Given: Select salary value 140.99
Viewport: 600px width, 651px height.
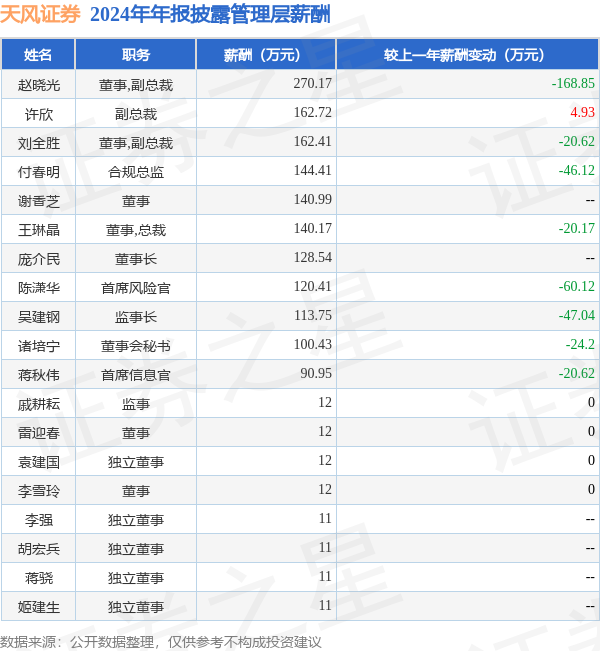Looking at the screenshot, I should (x=313, y=199).
